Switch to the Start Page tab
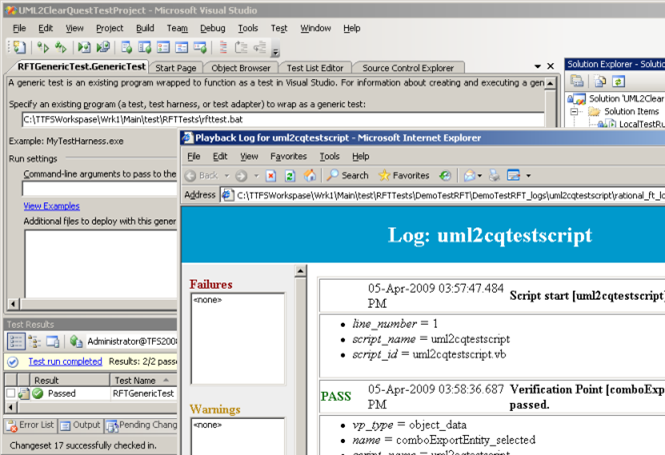 (x=176, y=68)
